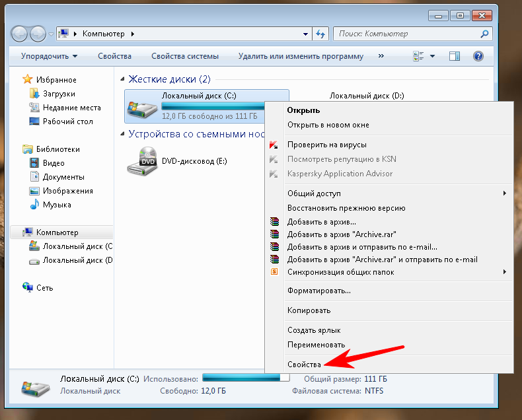Click Свойства in the toolbar
Image resolution: width=522 pixels, height=420 pixels.
pyautogui.click(x=114, y=56)
